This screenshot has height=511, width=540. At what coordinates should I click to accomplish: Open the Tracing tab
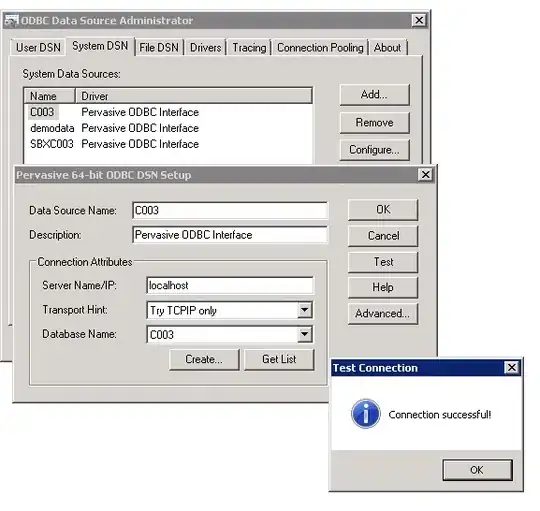[x=249, y=48]
